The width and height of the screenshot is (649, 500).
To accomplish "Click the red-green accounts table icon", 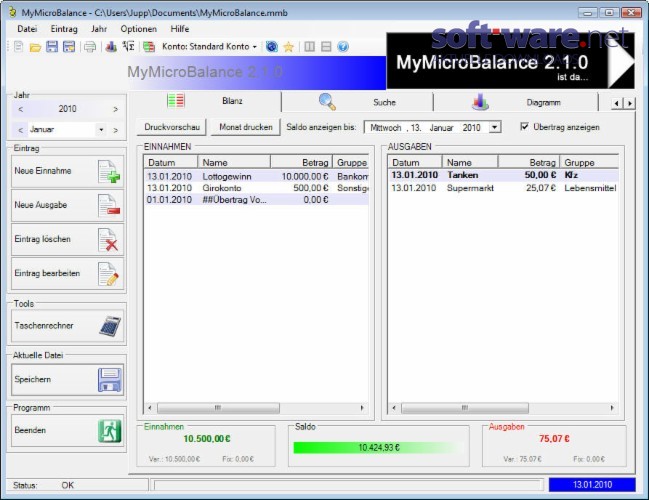I will (149, 47).
